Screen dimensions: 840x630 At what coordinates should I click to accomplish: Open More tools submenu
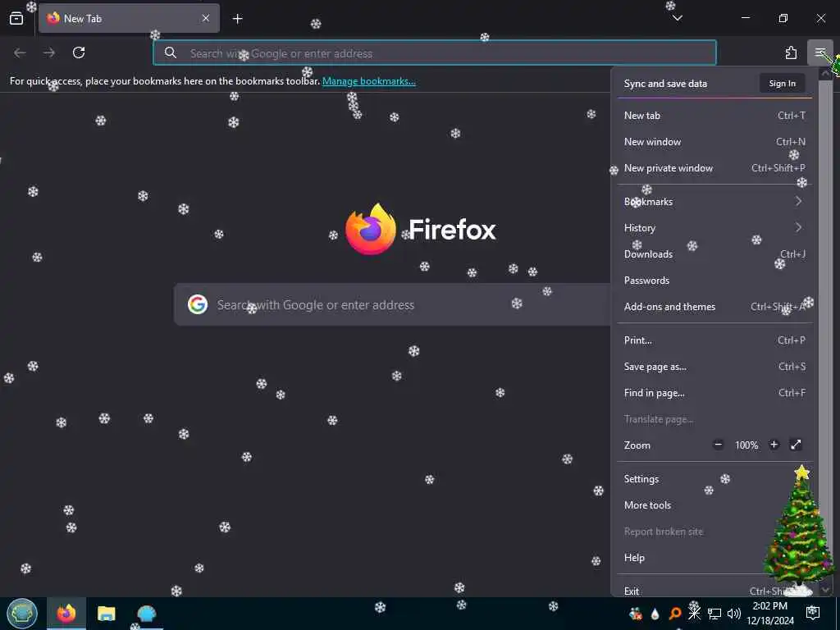click(714, 505)
